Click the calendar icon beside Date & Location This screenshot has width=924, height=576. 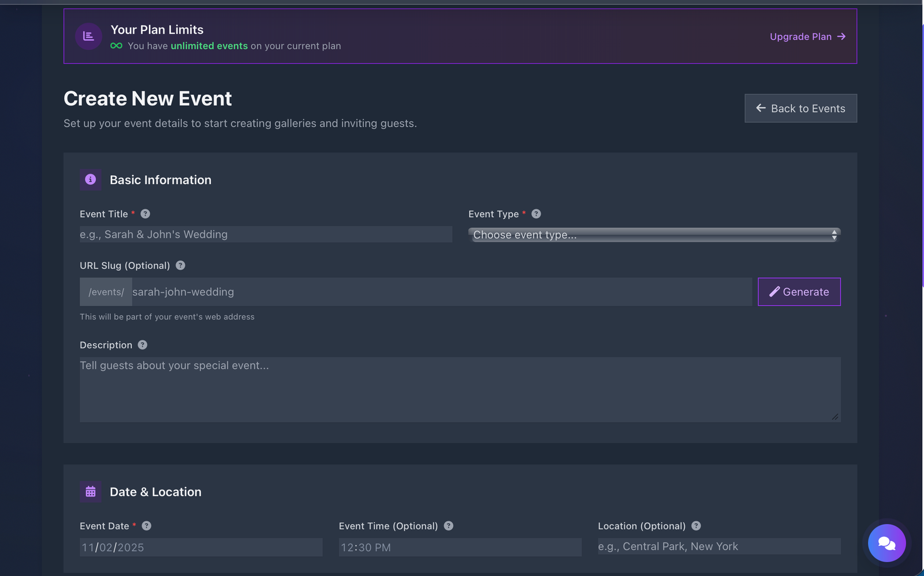tap(90, 491)
